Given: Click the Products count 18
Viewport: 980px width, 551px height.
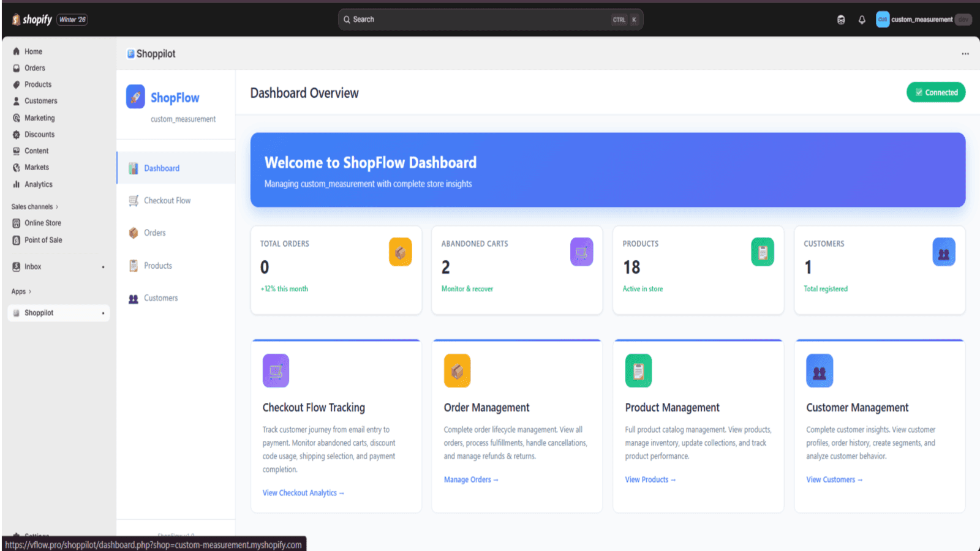Looking at the screenshot, I should [631, 268].
